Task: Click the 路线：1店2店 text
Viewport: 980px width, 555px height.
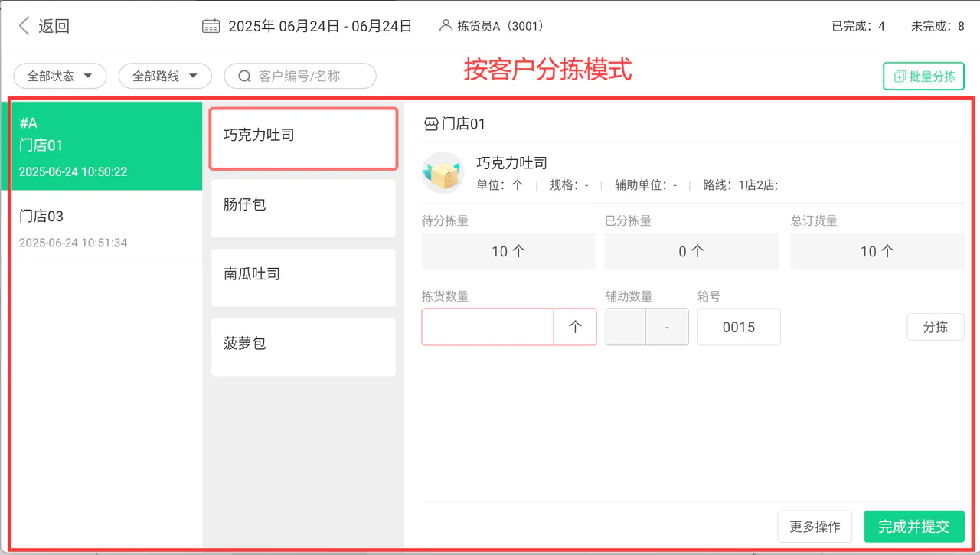Action: pos(740,185)
